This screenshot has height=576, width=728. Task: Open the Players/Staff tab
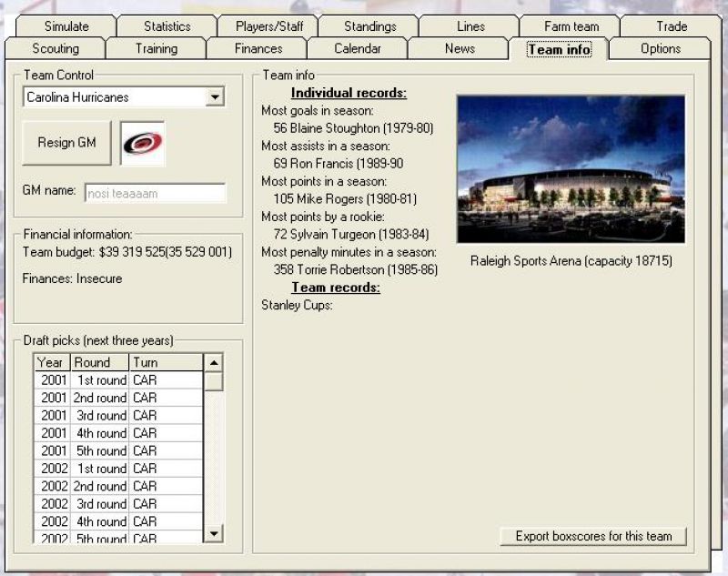(269, 26)
